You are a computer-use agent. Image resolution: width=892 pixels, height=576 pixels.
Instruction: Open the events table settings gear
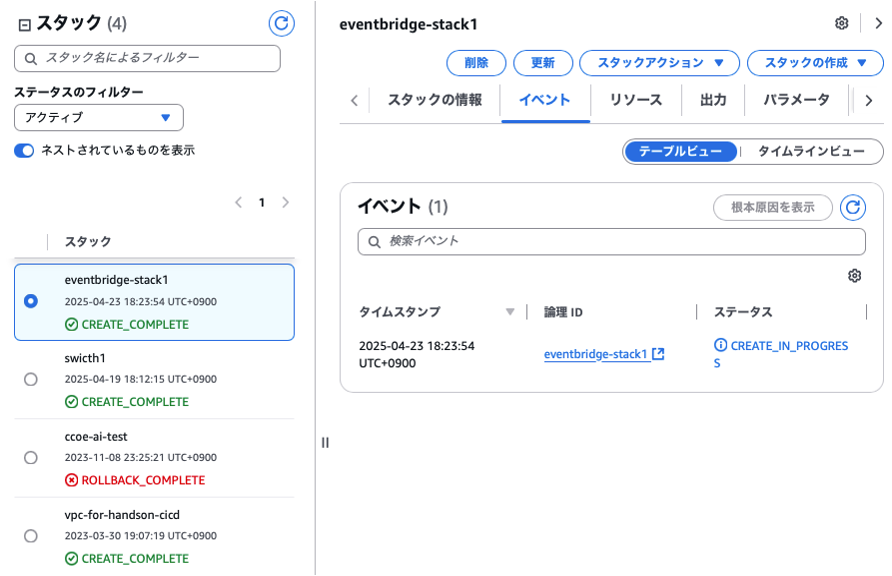(x=854, y=276)
